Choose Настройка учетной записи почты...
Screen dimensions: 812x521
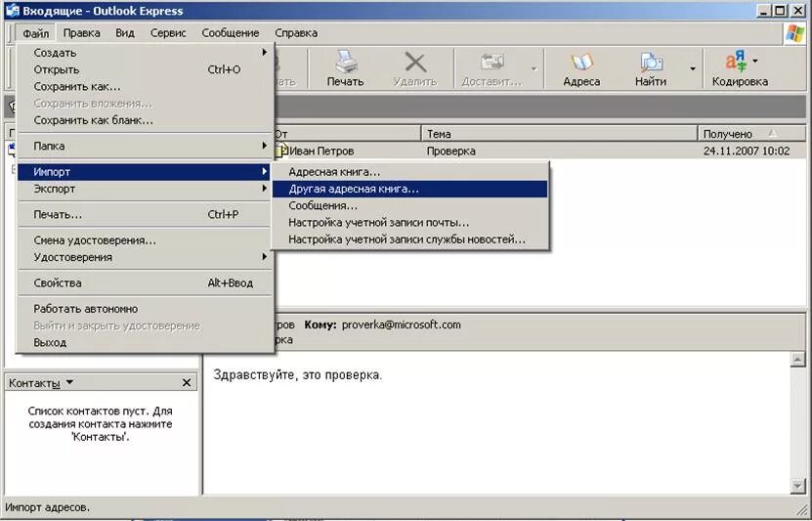[x=409, y=223]
